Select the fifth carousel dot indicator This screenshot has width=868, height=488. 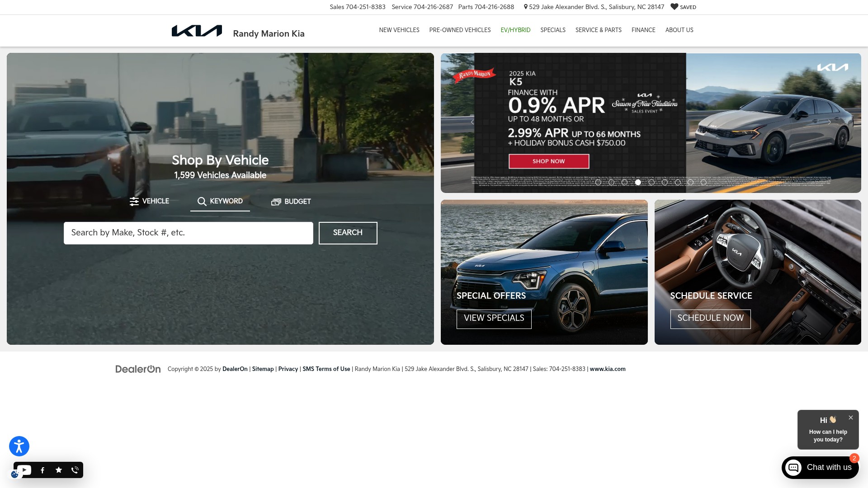tap(651, 183)
